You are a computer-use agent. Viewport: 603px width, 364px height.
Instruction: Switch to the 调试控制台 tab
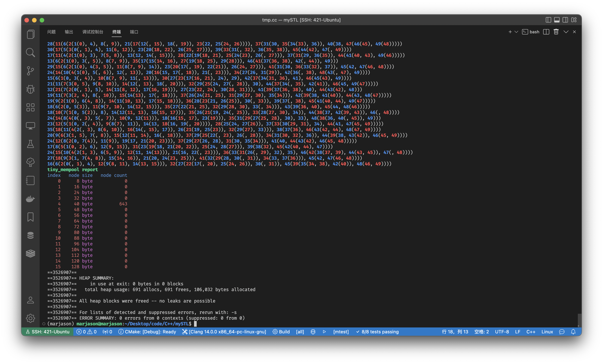[x=93, y=32]
